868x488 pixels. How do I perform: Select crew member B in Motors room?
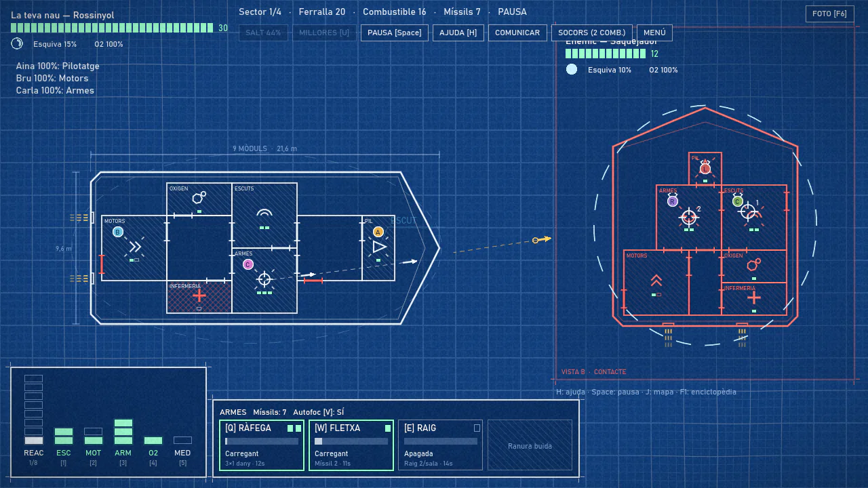(x=117, y=232)
